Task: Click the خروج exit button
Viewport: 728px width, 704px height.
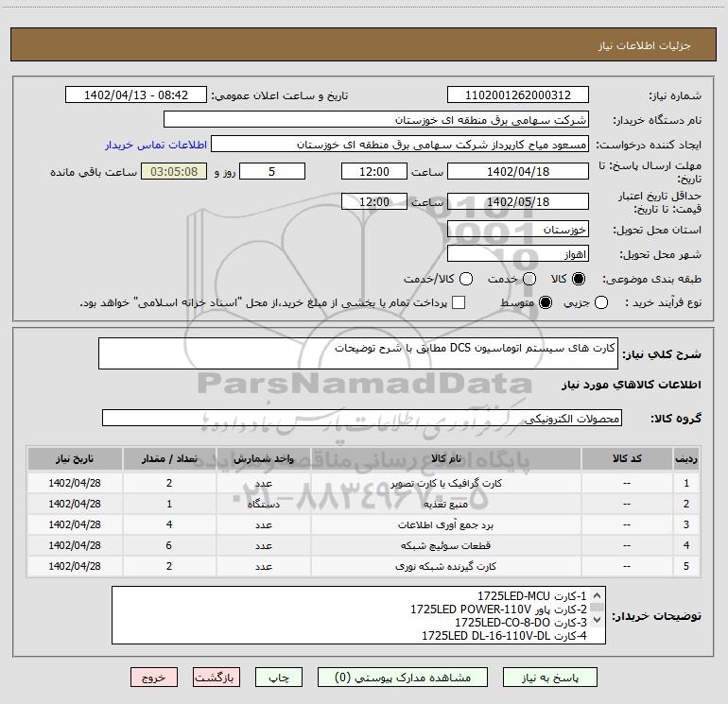Action: [x=154, y=678]
